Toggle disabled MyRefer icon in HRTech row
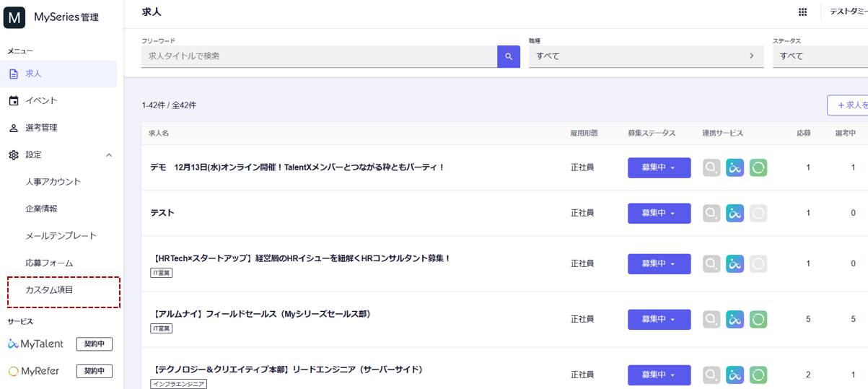The image size is (868, 389). pyautogui.click(x=758, y=264)
